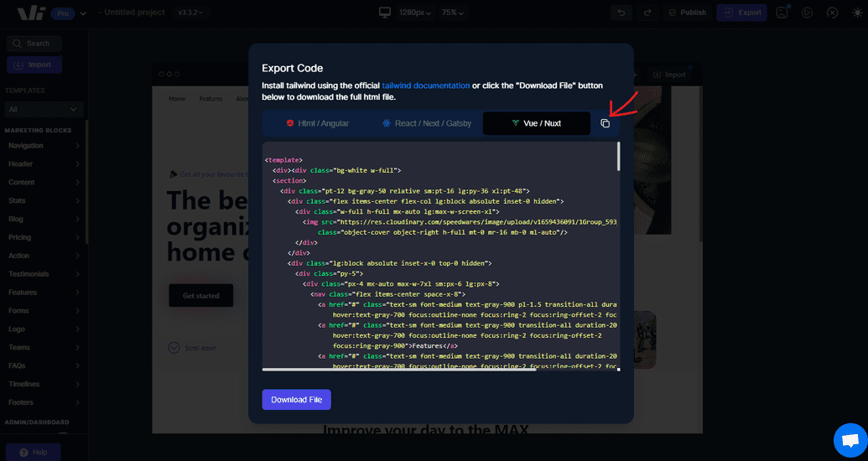Image resolution: width=868 pixels, height=461 pixels.
Task: Expand the Forms blocks category
Action: (43, 310)
